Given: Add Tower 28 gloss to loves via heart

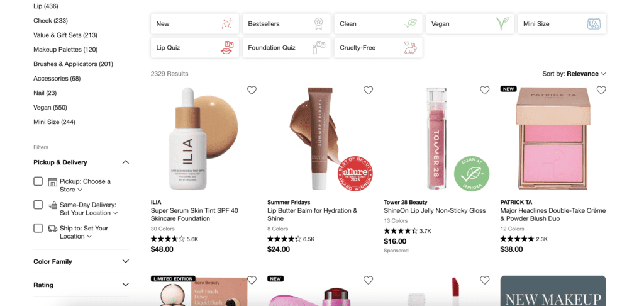Looking at the screenshot, I should click(x=485, y=90).
